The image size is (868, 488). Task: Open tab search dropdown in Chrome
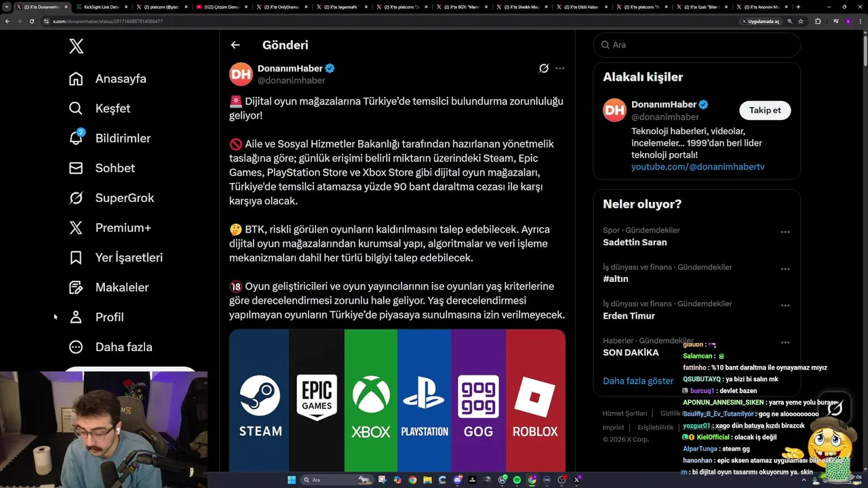(7, 7)
